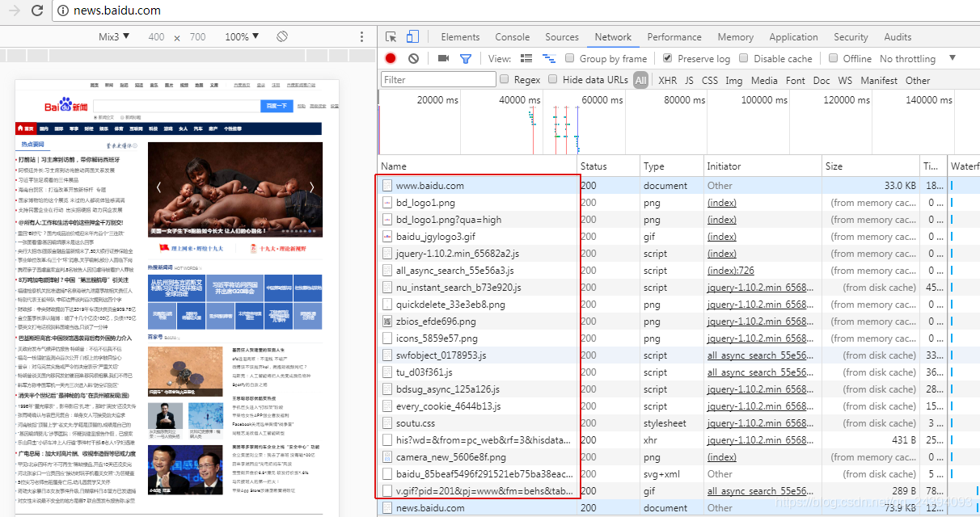Image resolution: width=980 pixels, height=517 pixels.
Task: Click the Baidu news logo
Action: pyautogui.click(x=65, y=107)
